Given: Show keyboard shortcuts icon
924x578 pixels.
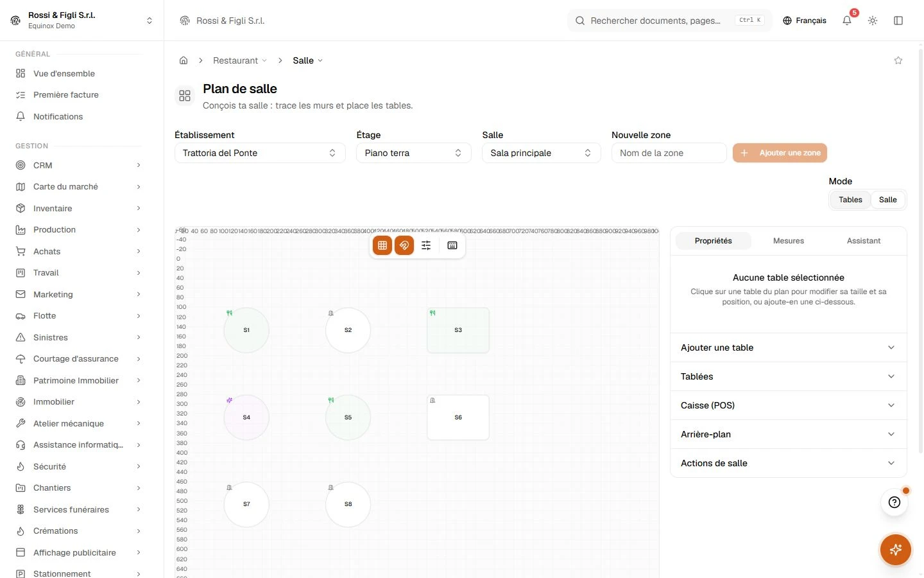Looking at the screenshot, I should point(452,245).
